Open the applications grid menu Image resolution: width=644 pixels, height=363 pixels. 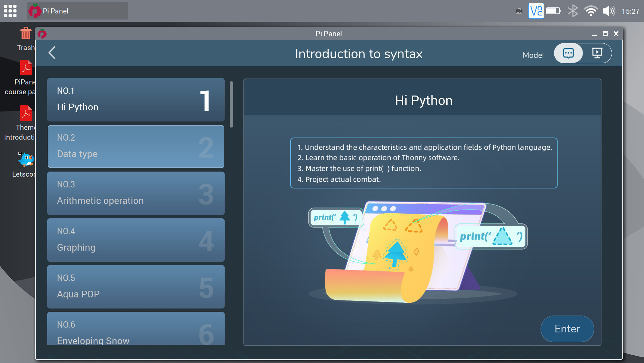pyautogui.click(x=10, y=11)
